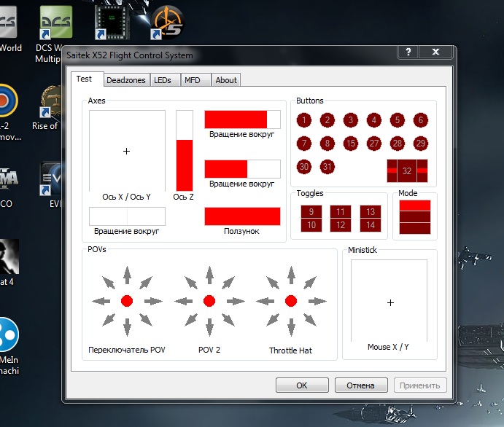Click the top Вращение вокруг red bar

[x=242, y=120]
